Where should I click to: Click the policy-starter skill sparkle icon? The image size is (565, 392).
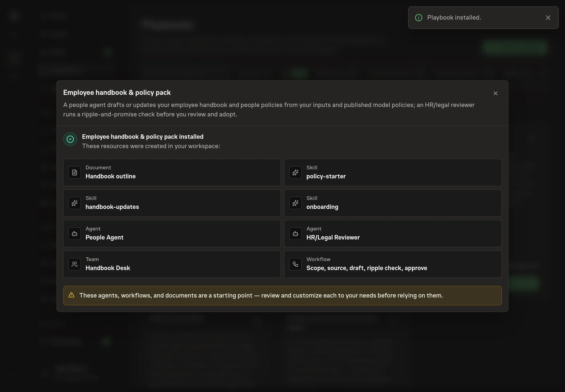295,172
